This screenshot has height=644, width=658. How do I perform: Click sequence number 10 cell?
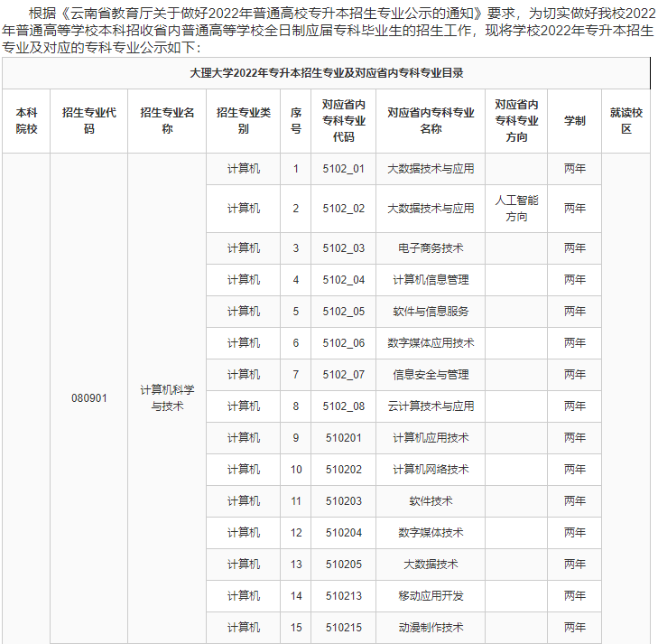coord(296,470)
